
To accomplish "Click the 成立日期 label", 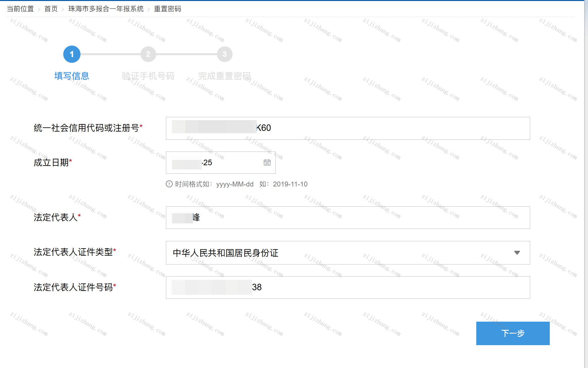I will pos(53,162).
